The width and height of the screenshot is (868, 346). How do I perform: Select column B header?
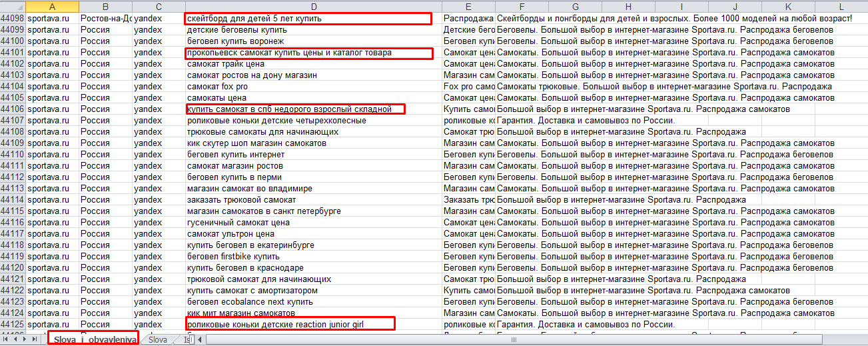[105, 7]
